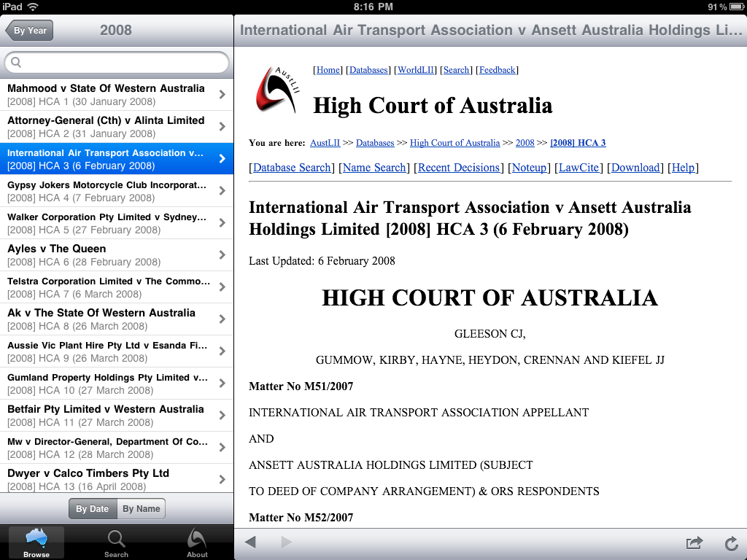Open the WorldLII link
The image size is (747, 560).
[x=415, y=70]
